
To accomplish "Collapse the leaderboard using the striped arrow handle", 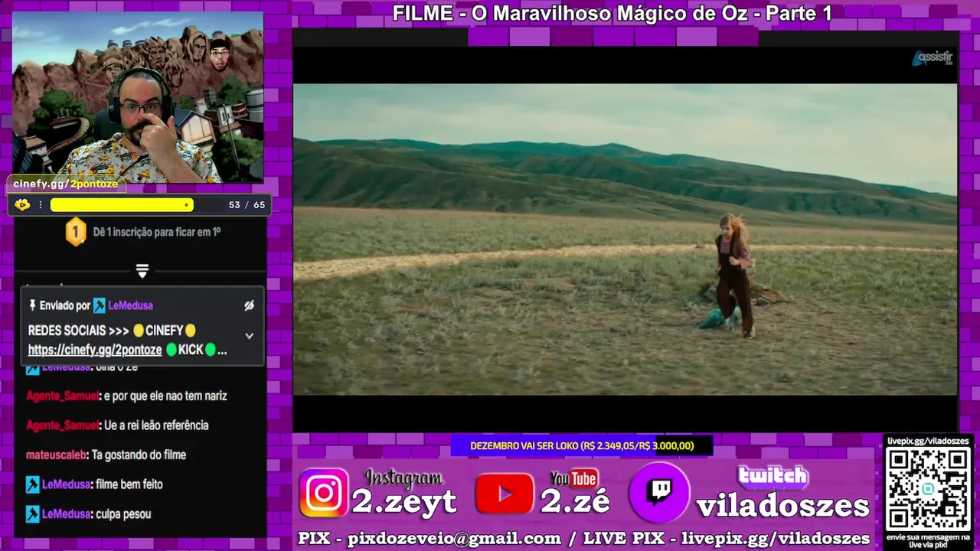I will tap(142, 271).
